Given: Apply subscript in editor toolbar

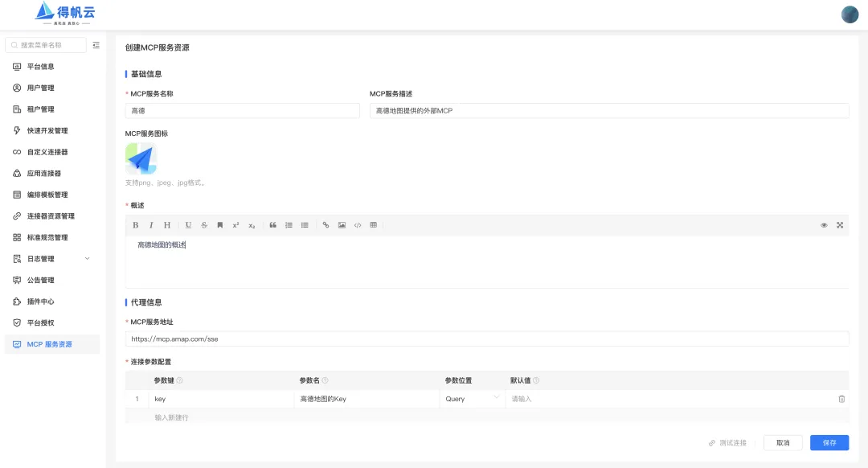Looking at the screenshot, I should (x=252, y=225).
